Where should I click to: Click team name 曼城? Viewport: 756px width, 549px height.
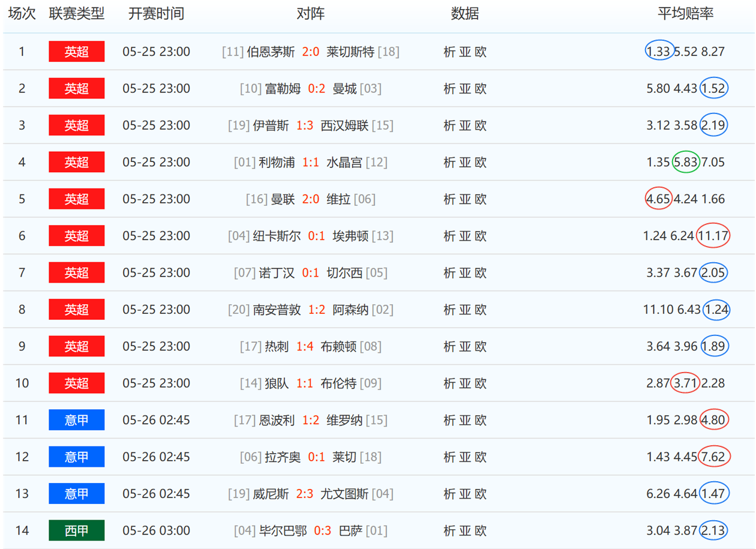[x=344, y=89]
